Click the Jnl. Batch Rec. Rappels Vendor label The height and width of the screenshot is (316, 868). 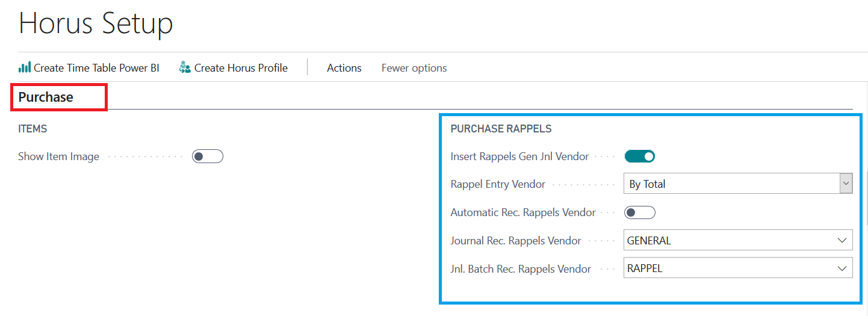tap(521, 269)
